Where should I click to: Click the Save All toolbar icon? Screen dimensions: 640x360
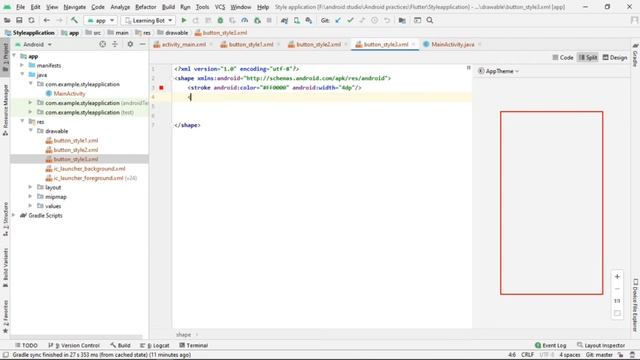[19, 20]
